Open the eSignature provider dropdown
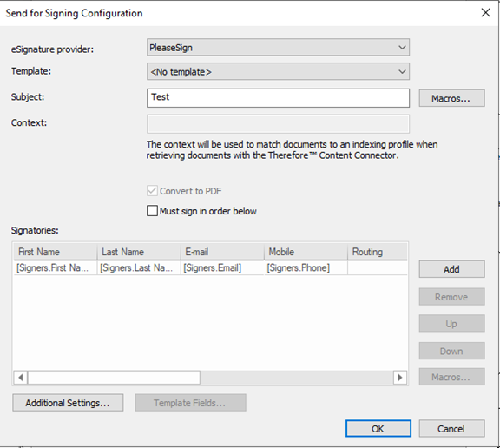 pos(278,48)
